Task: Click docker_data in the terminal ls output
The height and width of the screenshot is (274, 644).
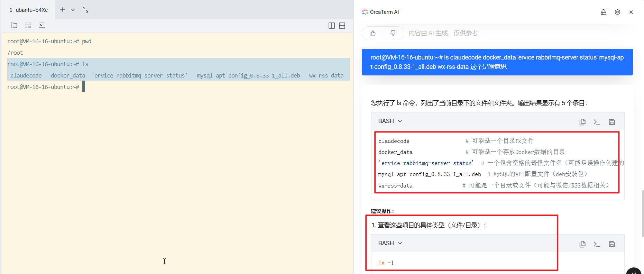Action: [68, 75]
